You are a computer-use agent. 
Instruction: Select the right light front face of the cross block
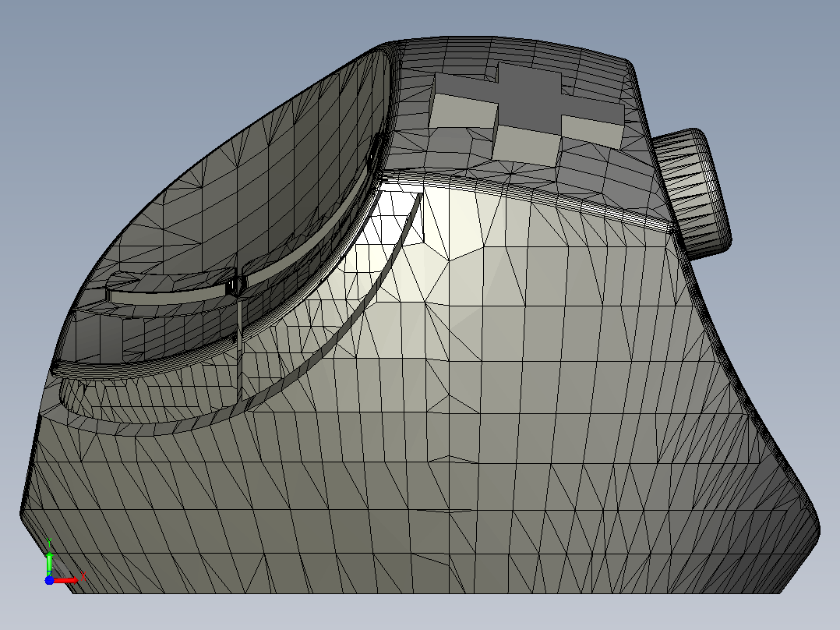tap(591, 131)
